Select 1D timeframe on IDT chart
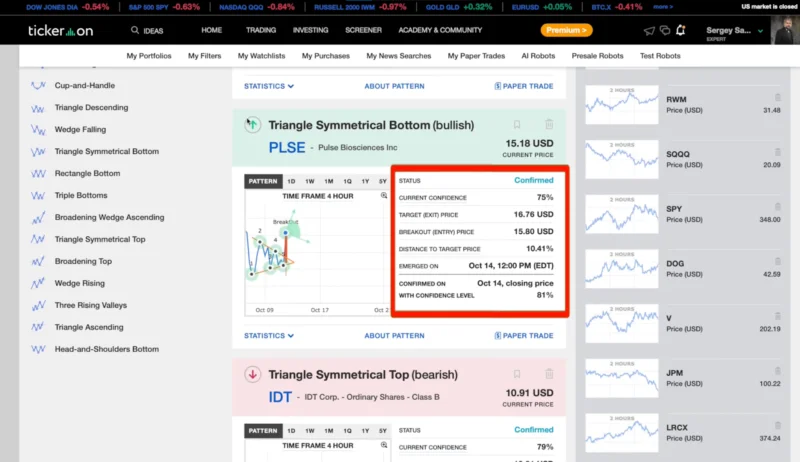The image size is (800, 462). click(291, 430)
